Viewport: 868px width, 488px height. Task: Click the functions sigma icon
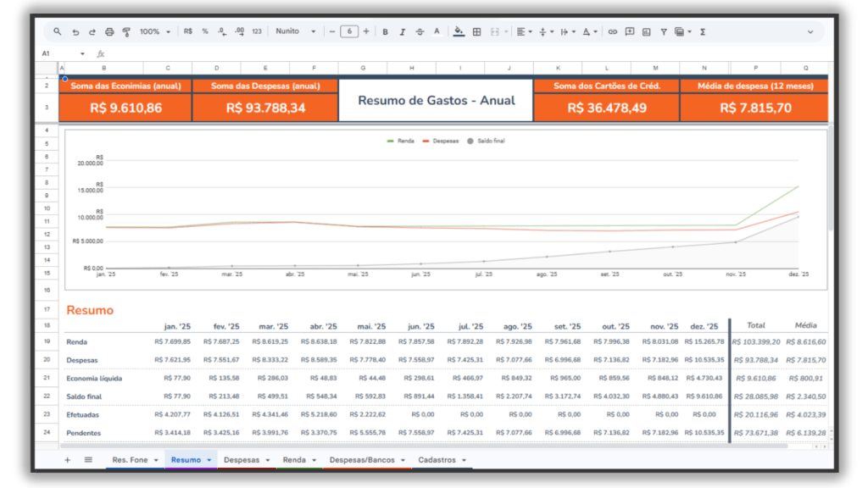(x=703, y=31)
